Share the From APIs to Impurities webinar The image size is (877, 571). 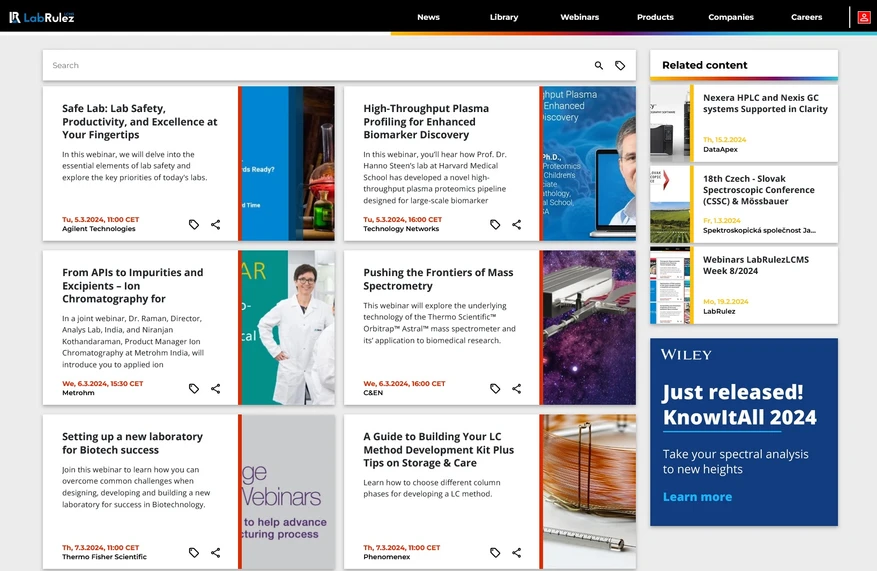coord(215,388)
